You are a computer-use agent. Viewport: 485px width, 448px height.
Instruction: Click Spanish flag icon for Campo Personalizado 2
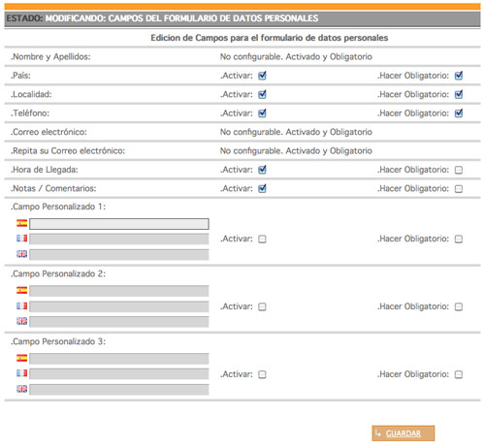click(22, 290)
